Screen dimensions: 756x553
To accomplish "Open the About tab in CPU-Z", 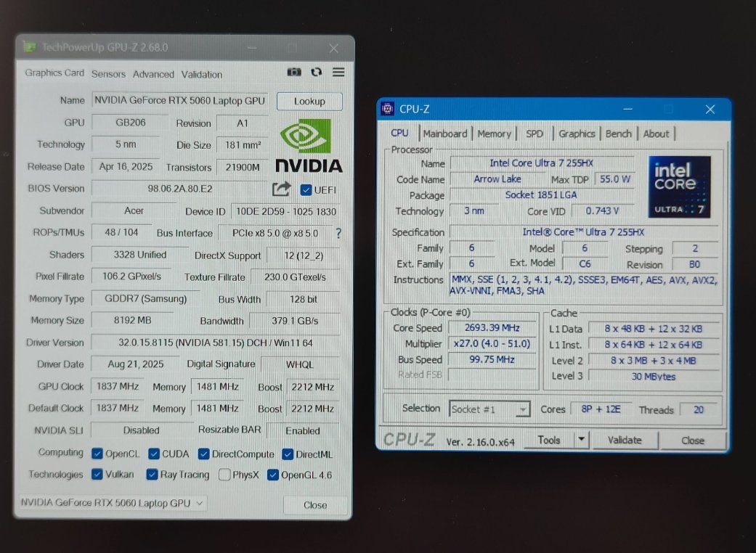I will 657,134.
